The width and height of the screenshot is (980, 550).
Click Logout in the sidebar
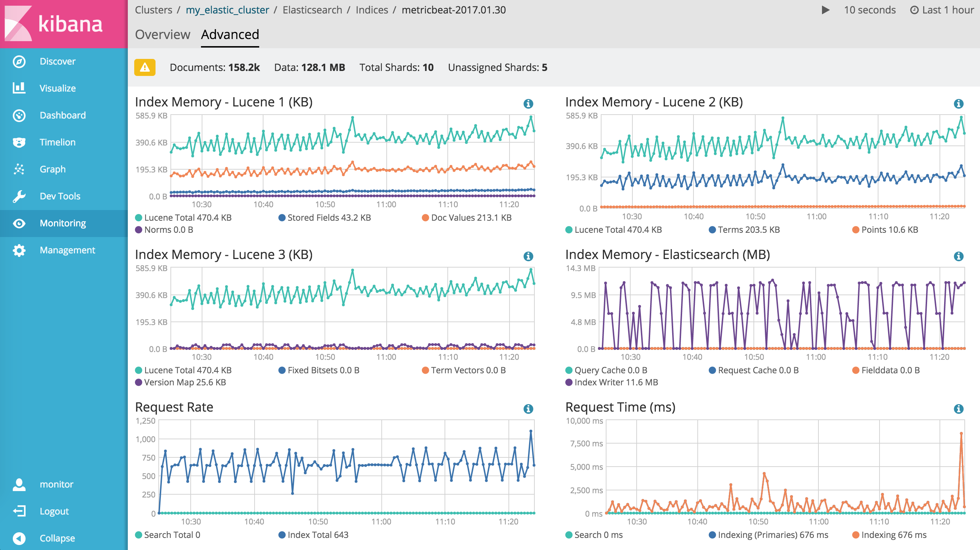click(54, 511)
